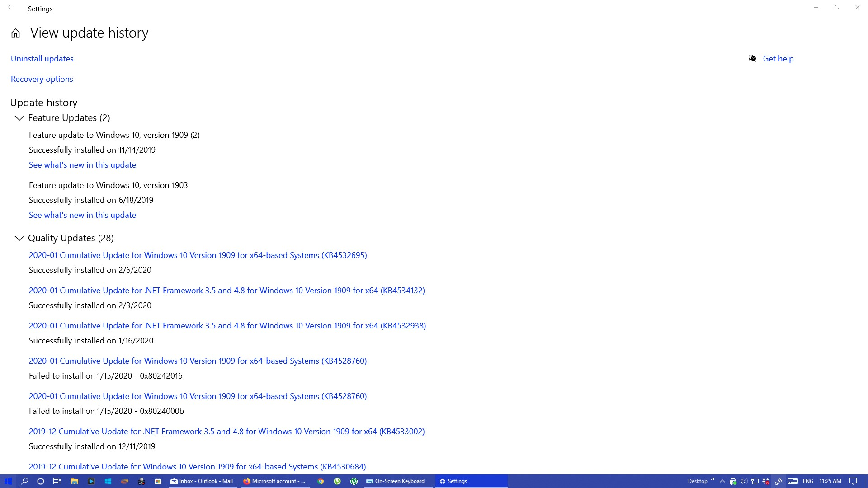This screenshot has height=488, width=868.
Task: Open volume control in system tray
Action: [744, 481]
